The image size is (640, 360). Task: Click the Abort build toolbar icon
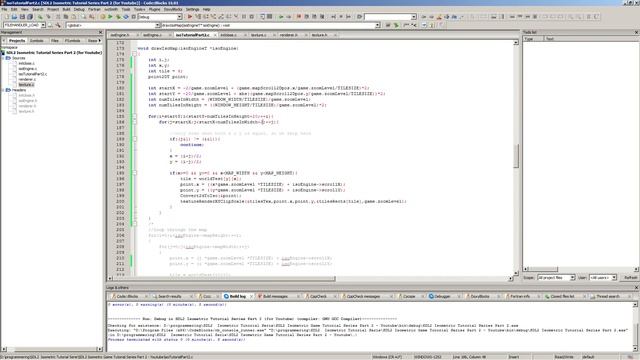(x=133, y=17)
